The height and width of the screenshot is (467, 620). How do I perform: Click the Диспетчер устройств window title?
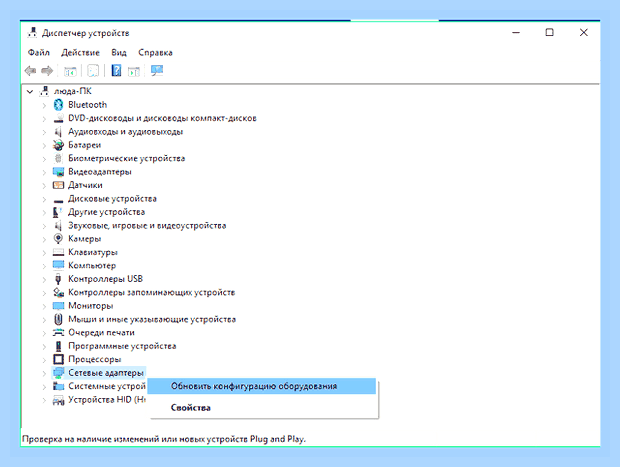pos(86,33)
